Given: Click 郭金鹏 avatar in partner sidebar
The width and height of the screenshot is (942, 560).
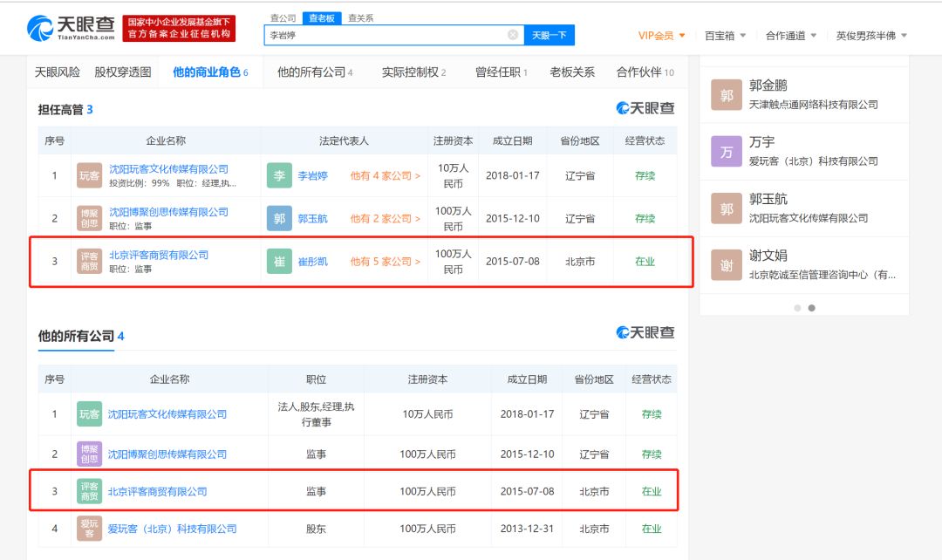Looking at the screenshot, I should [727, 95].
